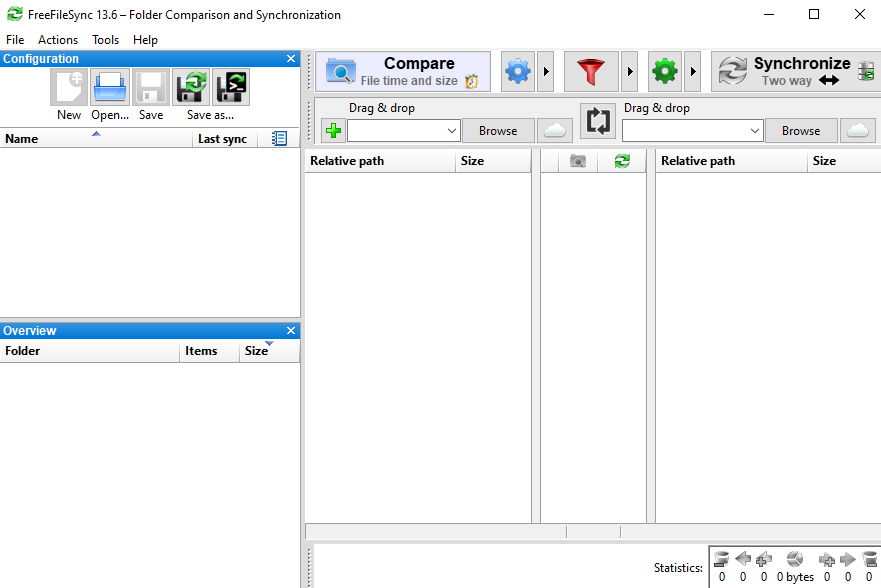Maximize the FreeFileSync window
Screen dimensions: 881x588
pyautogui.click(x=814, y=14)
